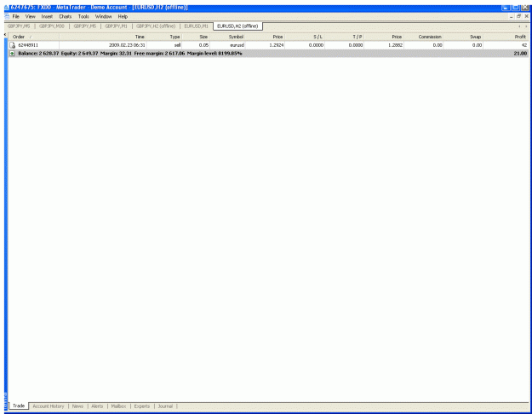
Task: Close the Terminal panel with its small x
Action: [x=5, y=35]
